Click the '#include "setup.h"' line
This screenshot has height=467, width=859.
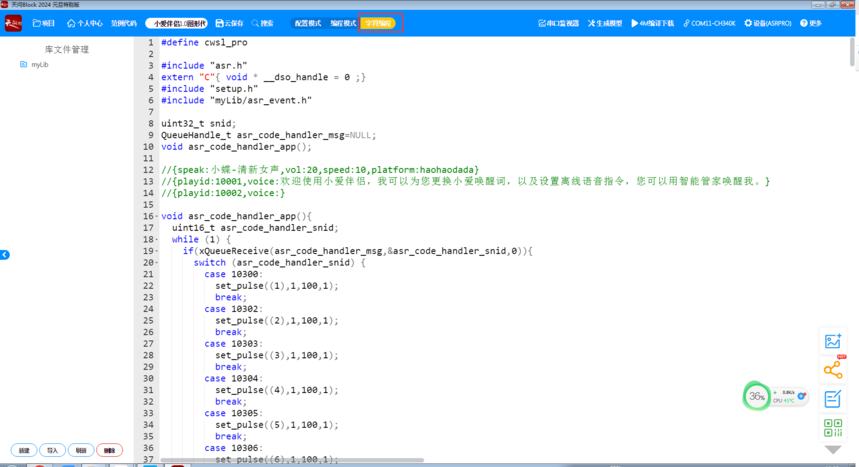point(209,89)
